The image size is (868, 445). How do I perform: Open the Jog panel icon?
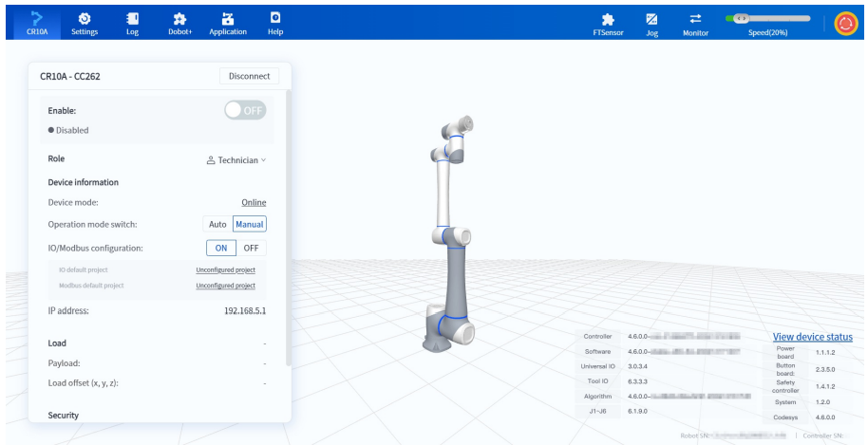point(651,19)
